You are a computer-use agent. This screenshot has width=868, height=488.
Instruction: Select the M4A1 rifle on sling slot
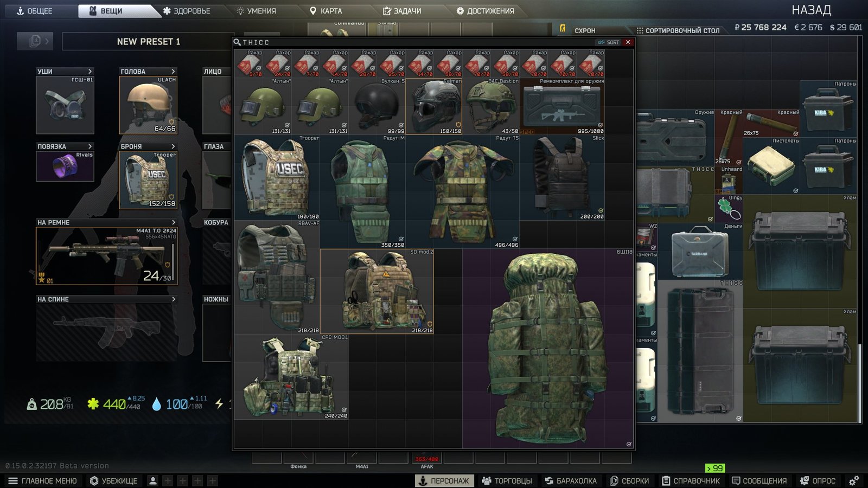107,255
